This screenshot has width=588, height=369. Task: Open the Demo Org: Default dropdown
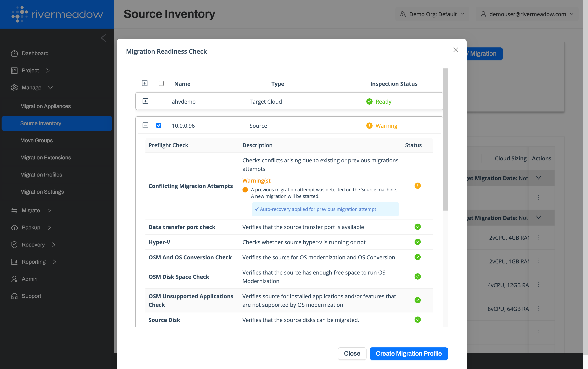(432, 14)
